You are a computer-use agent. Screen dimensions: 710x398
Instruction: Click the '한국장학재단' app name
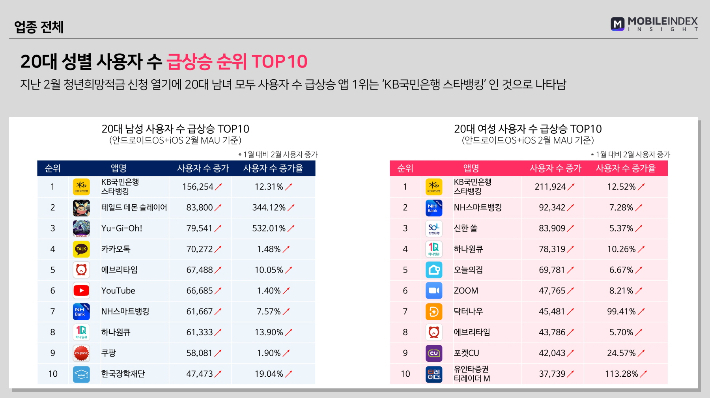[123, 374]
